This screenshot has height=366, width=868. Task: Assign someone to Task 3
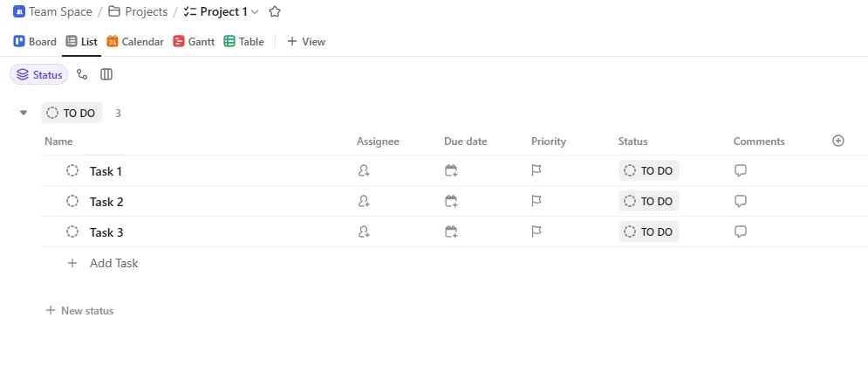point(364,231)
